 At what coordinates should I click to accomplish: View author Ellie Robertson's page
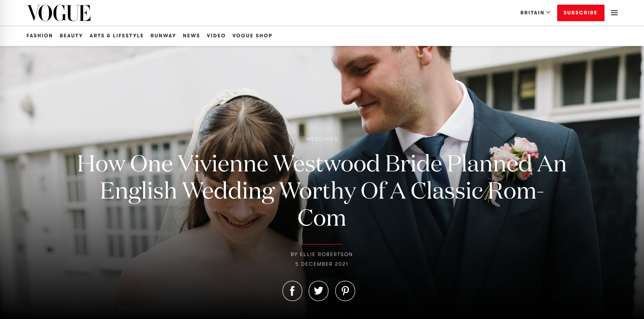(326, 254)
